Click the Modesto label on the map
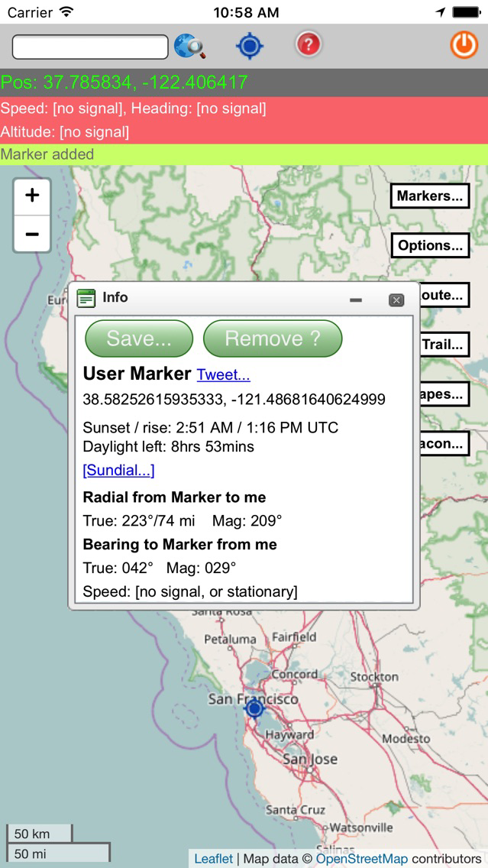 point(406,739)
